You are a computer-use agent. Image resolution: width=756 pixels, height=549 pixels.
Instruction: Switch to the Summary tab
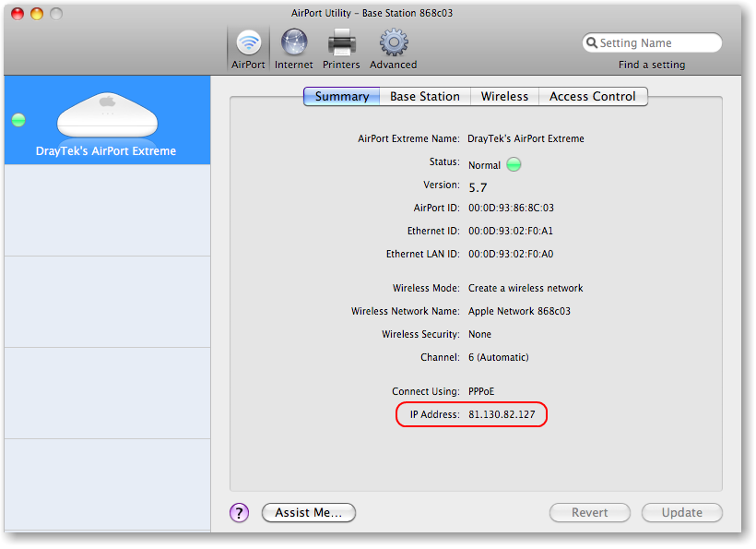coord(342,97)
